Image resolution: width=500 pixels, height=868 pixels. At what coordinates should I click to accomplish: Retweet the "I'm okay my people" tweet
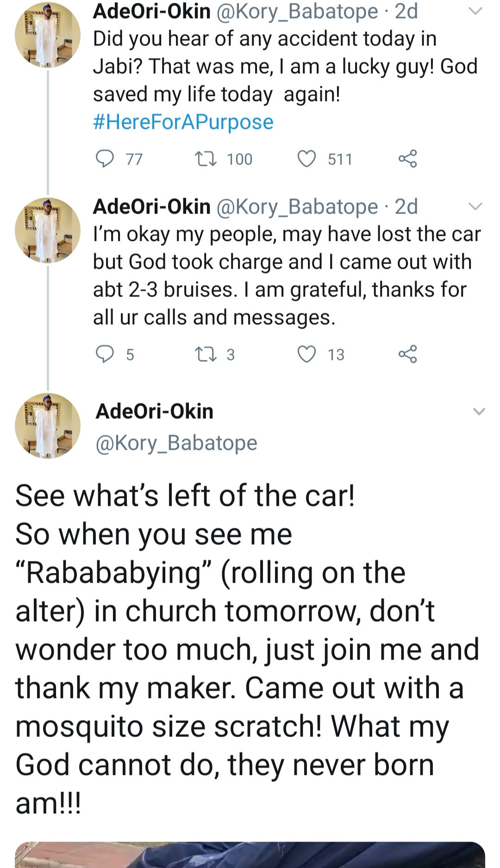click(x=205, y=354)
